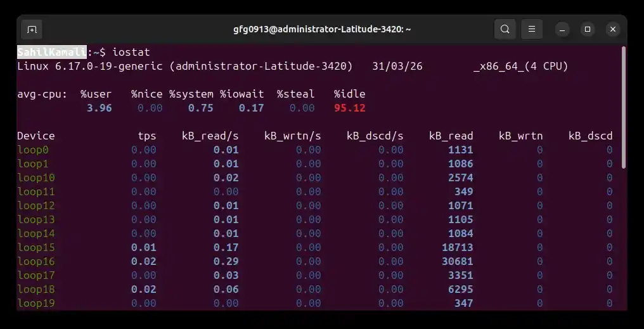Click the loop19 device name
Screen dimensions: 644x329
[36, 304]
